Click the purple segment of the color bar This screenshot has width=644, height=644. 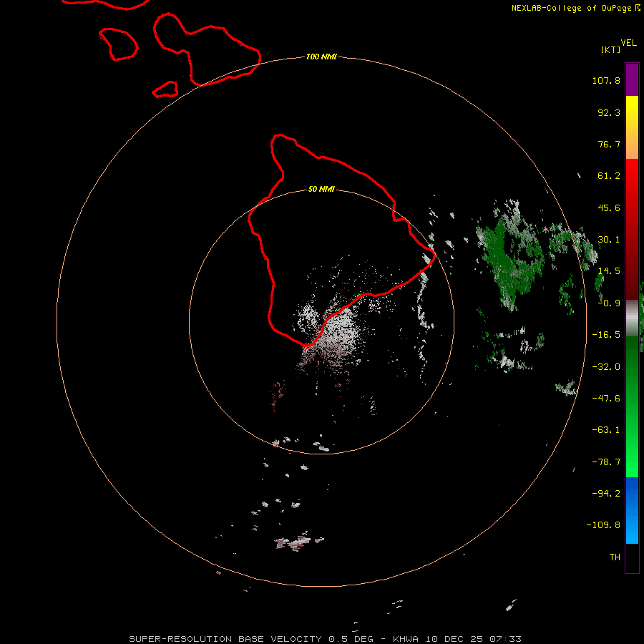click(x=632, y=80)
